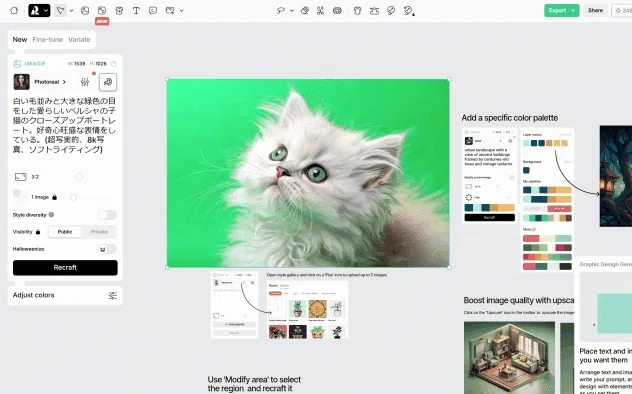Select the eraser tool
Screen dimensions: 632x394
click(x=305, y=10)
